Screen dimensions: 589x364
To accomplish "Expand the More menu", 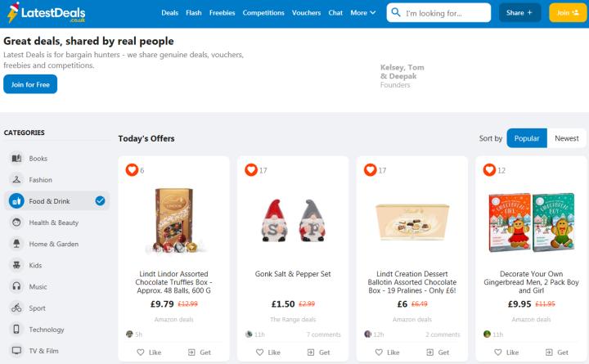I will pyautogui.click(x=363, y=13).
